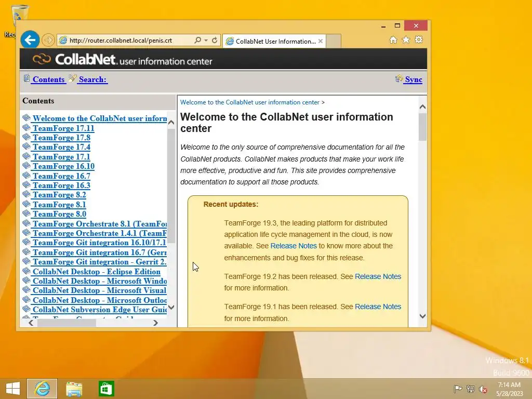Image resolution: width=532 pixels, height=399 pixels.
Task: Open the TeamForge 17.1 entry
Action: (61, 157)
